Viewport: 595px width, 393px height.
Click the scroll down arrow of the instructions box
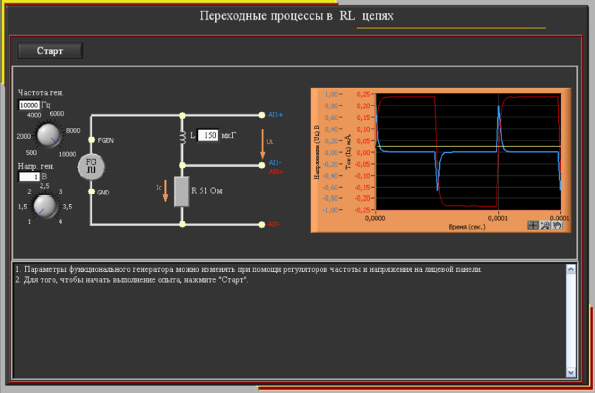(571, 373)
